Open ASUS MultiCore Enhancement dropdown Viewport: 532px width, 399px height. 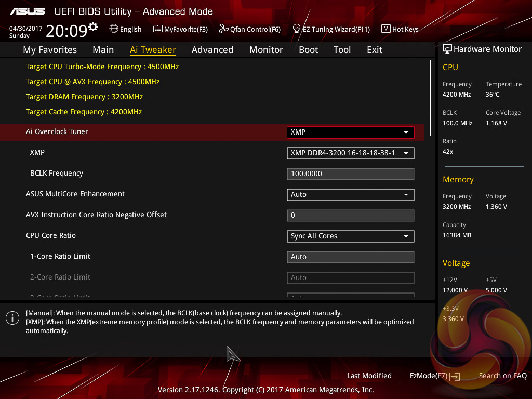pos(351,195)
